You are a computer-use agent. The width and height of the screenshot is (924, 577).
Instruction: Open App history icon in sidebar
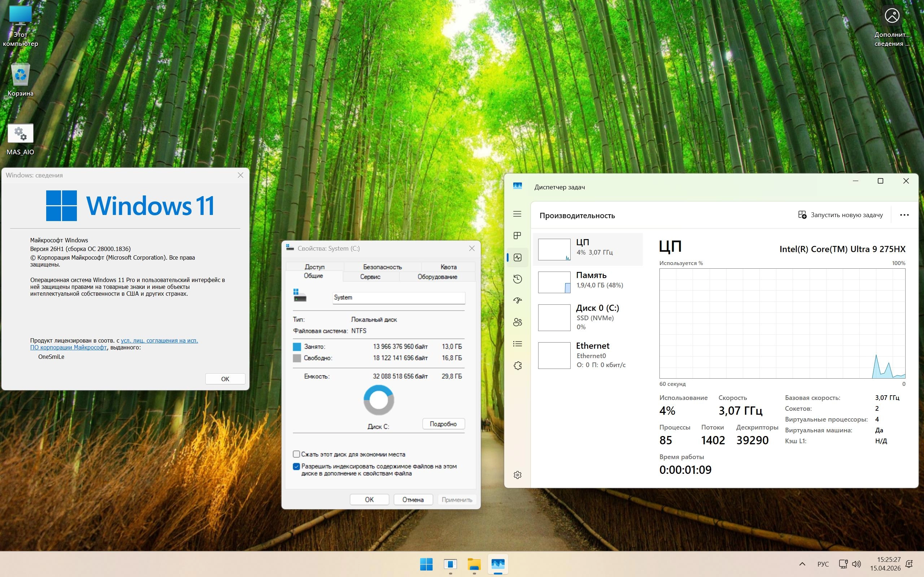coord(517,279)
